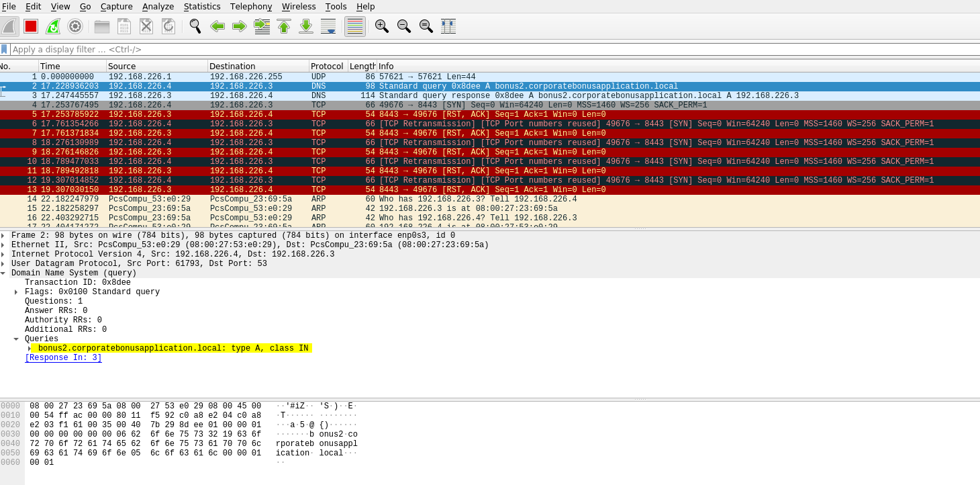Find a packet with magnifier icon
This screenshot has width=980, height=485.
pos(195,26)
